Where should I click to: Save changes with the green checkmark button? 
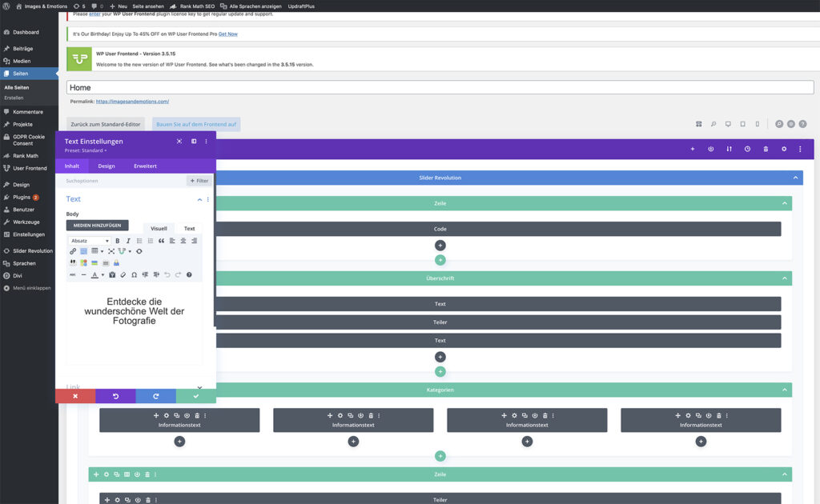[196, 397]
